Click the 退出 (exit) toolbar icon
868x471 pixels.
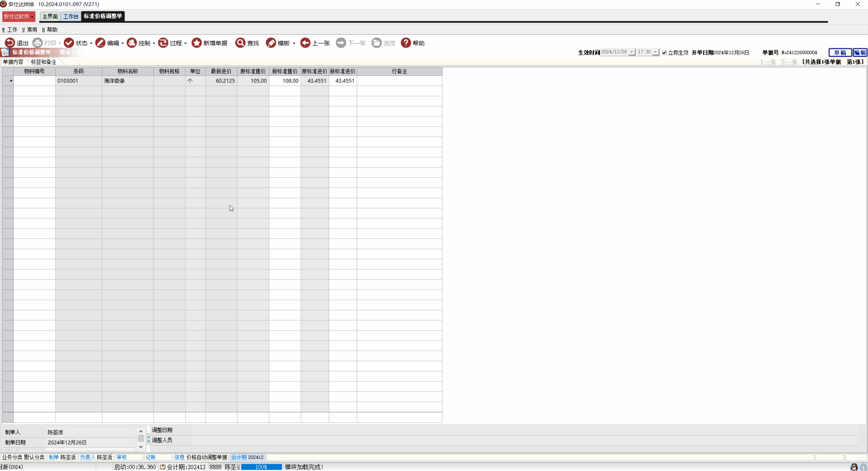[10, 43]
